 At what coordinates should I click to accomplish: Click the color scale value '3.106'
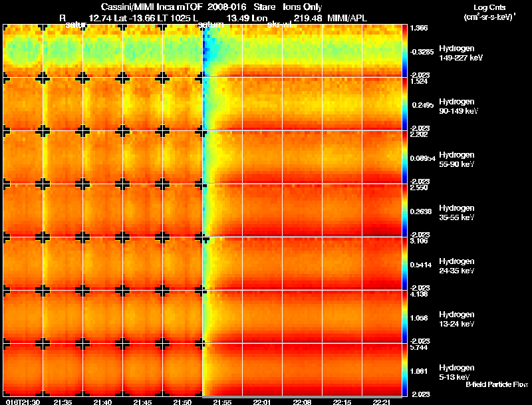pyautogui.click(x=419, y=241)
